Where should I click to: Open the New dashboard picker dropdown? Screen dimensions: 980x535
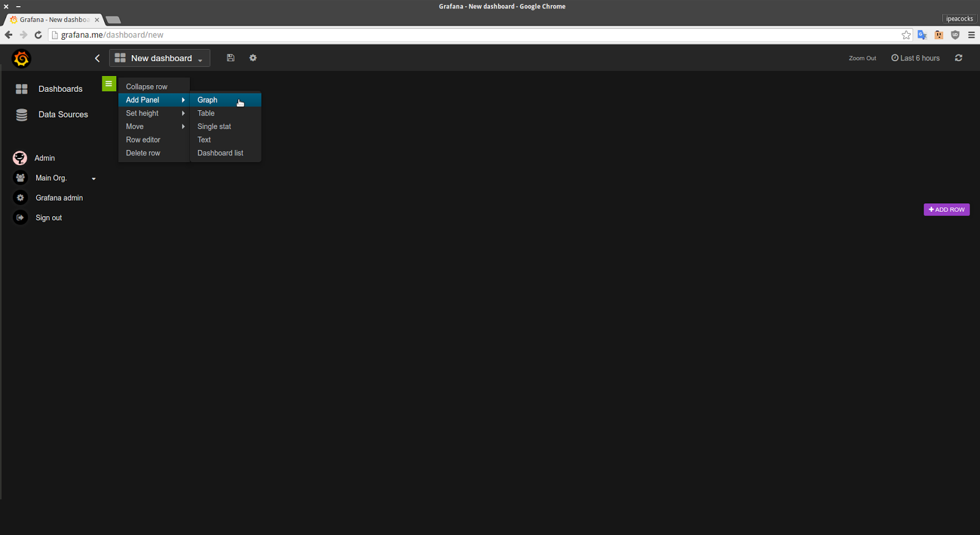tap(160, 58)
